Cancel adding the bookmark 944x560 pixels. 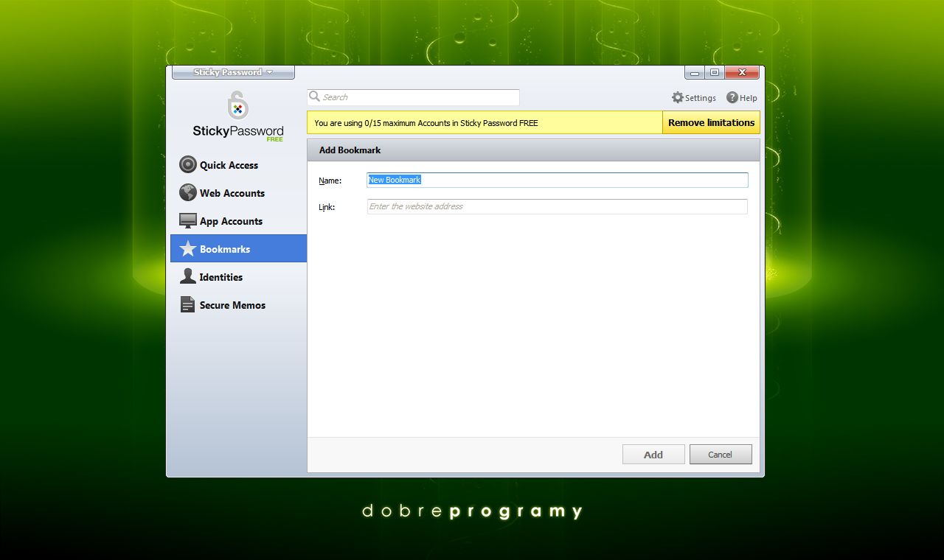click(x=721, y=455)
